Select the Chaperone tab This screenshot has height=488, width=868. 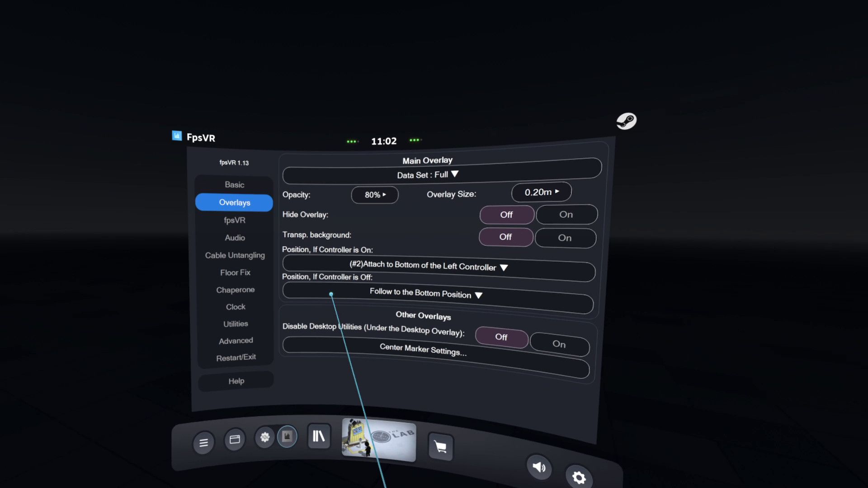[235, 290]
